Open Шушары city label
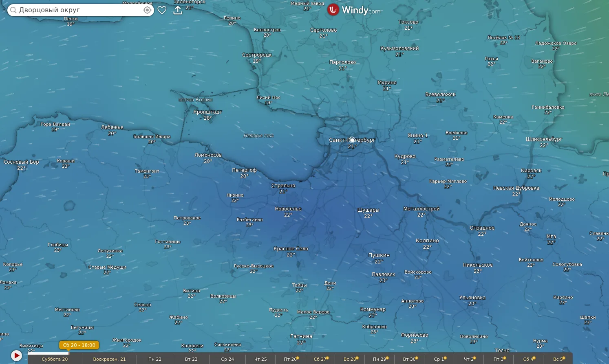The image size is (609, 364). coord(368,210)
